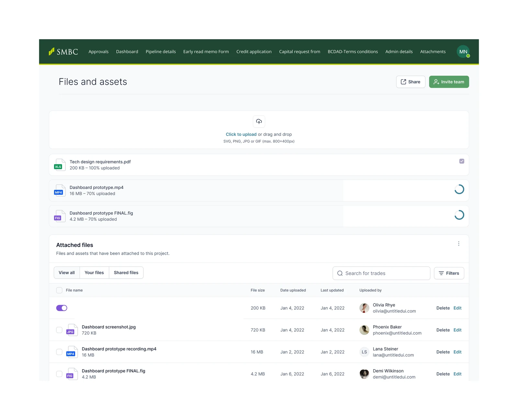Open the Attached files three-dot menu
Viewport: 518px width, 420px height.
point(458,244)
